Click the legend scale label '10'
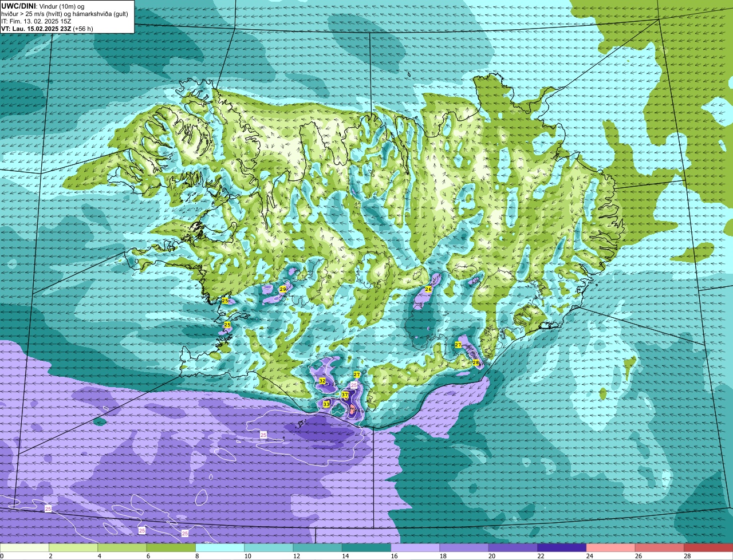This screenshot has width=733, height=560. click(x=247, y=556)
